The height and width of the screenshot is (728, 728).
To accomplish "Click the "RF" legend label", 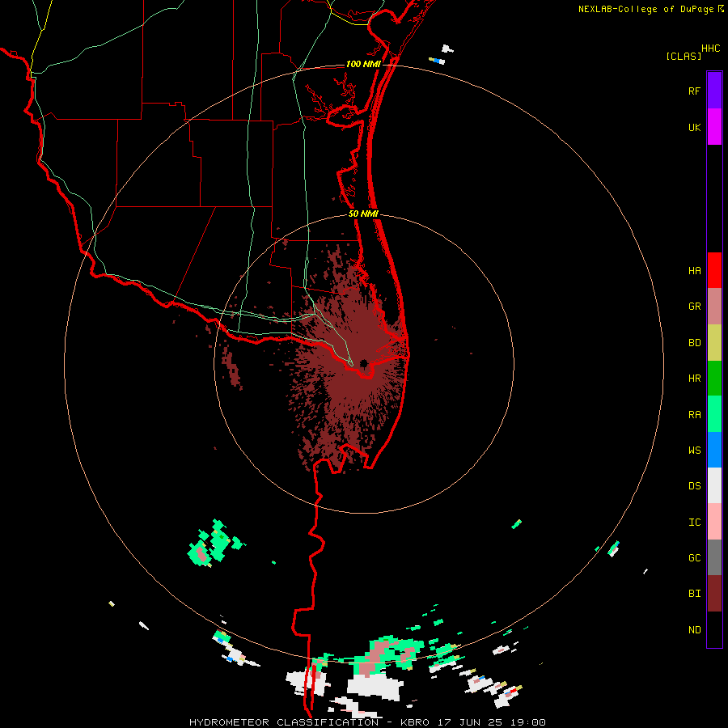I will pyautogui.click(x=694, y=91).
